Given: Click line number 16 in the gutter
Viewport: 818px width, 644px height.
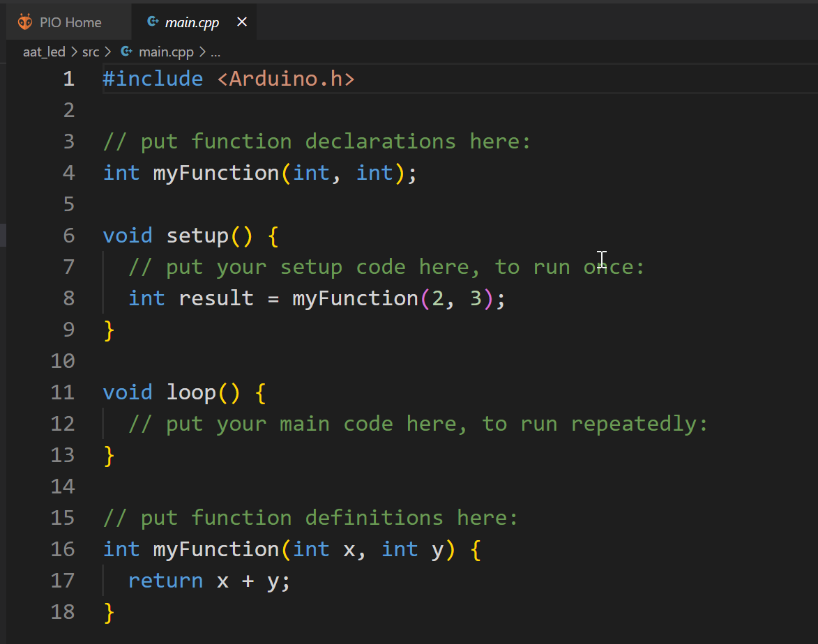Looking at the screenshot, I should coord(63,549).
